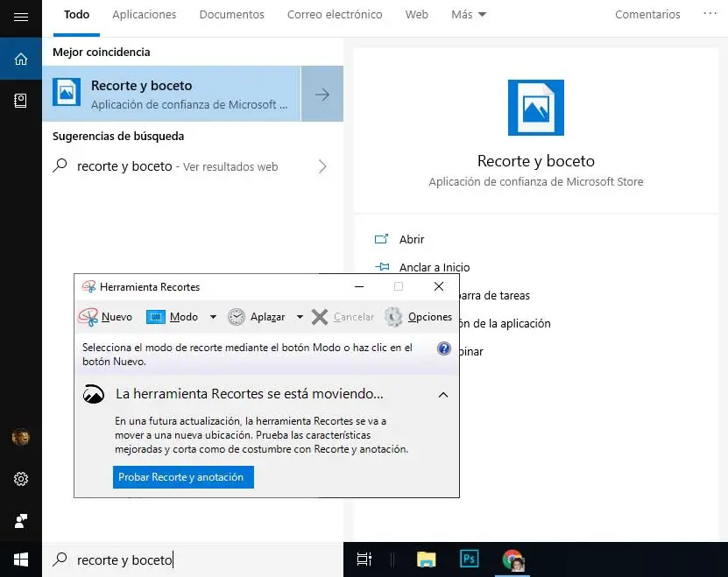Click the Modo rectangle icon in Herramienta Recortes
728x577 pixels.
coord(156,317)
